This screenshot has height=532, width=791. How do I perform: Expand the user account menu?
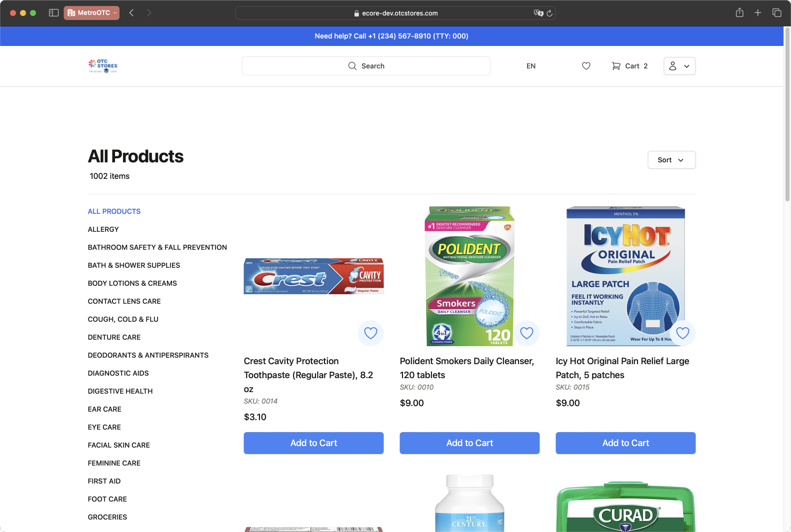click(679, 66)
